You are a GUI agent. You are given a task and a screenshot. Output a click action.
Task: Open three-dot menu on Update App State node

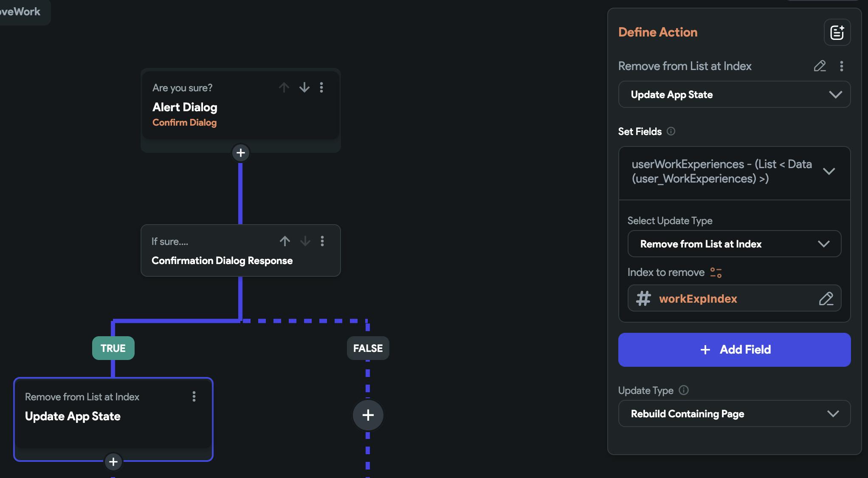194,396
